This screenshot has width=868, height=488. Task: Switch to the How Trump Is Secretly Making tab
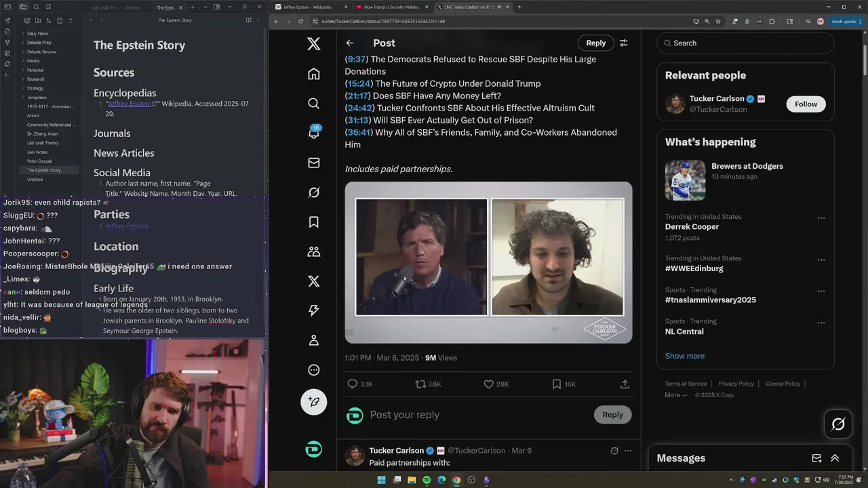point(391,7)
